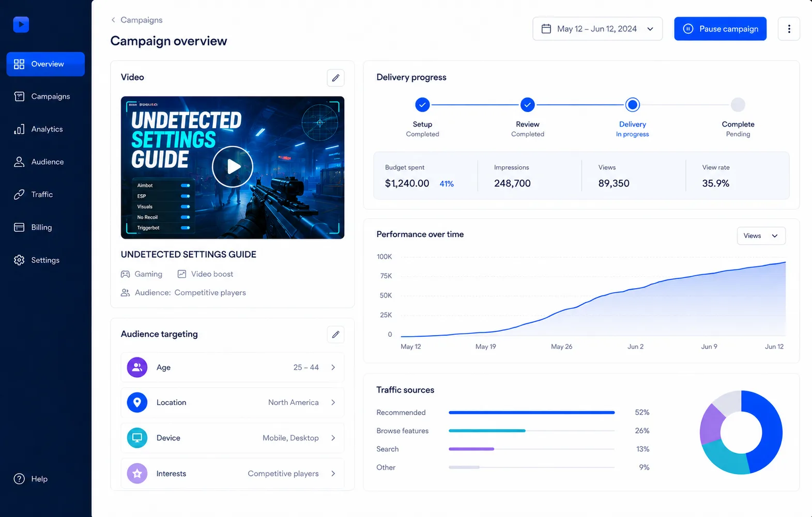Select the Complete pending step marker
The width and height of the screenshot is (812, 517).
[738, 105]
